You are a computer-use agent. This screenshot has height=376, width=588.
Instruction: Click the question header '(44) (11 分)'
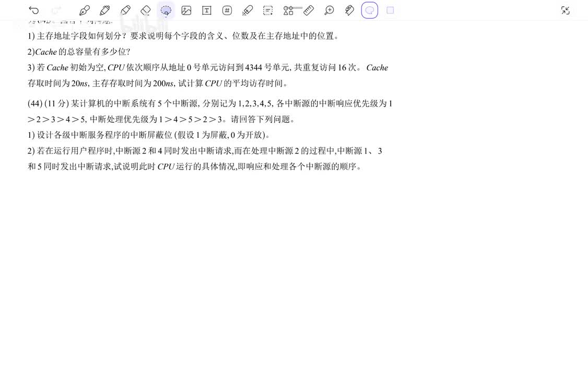tap(48, 103)
